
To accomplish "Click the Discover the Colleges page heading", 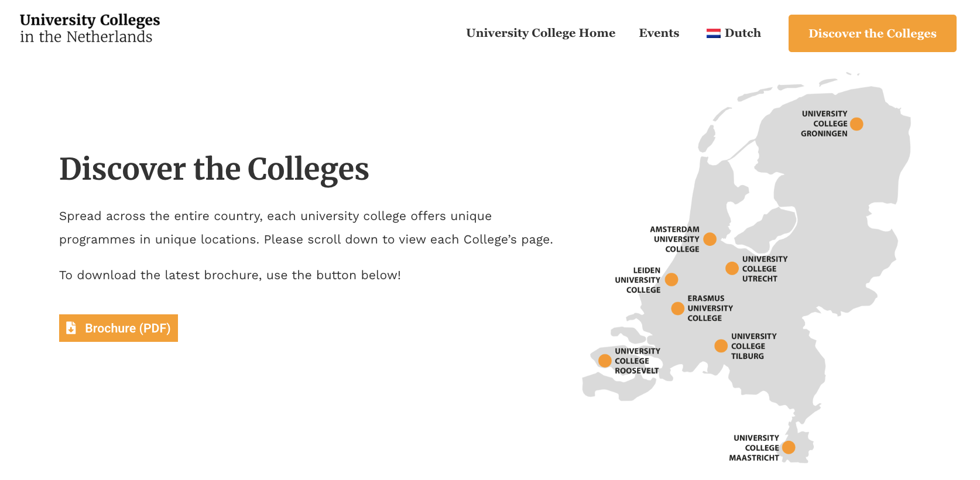I will pyautogui.click(x=214, y=169).
